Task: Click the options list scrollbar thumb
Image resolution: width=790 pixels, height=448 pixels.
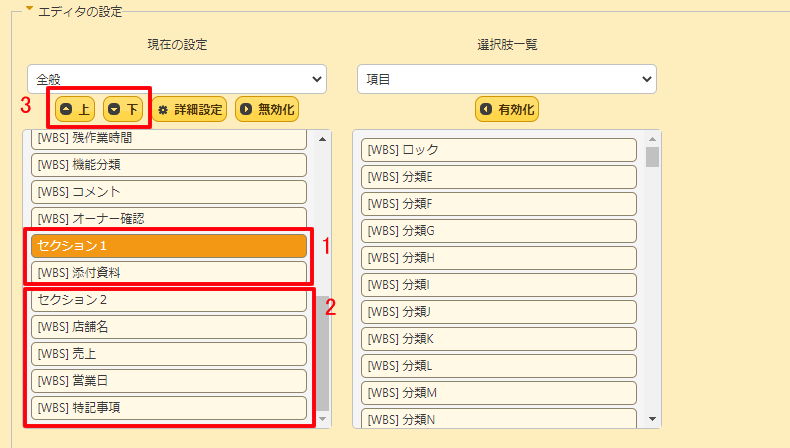Action: (652, 157)
